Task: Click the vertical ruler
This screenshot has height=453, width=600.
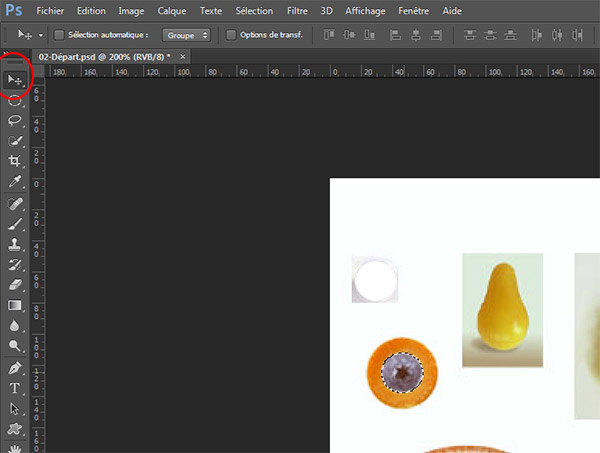Action: coord(38,264)
